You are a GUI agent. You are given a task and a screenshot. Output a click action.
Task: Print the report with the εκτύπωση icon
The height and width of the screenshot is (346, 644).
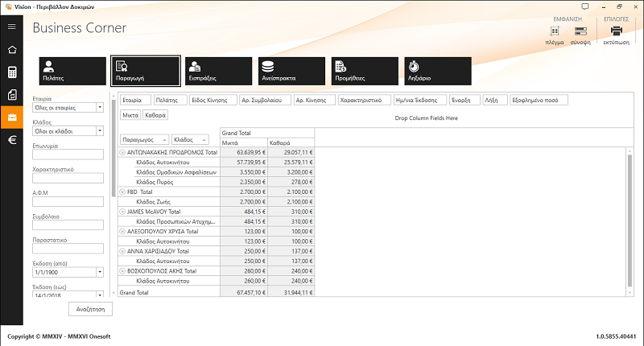[616, 33]
